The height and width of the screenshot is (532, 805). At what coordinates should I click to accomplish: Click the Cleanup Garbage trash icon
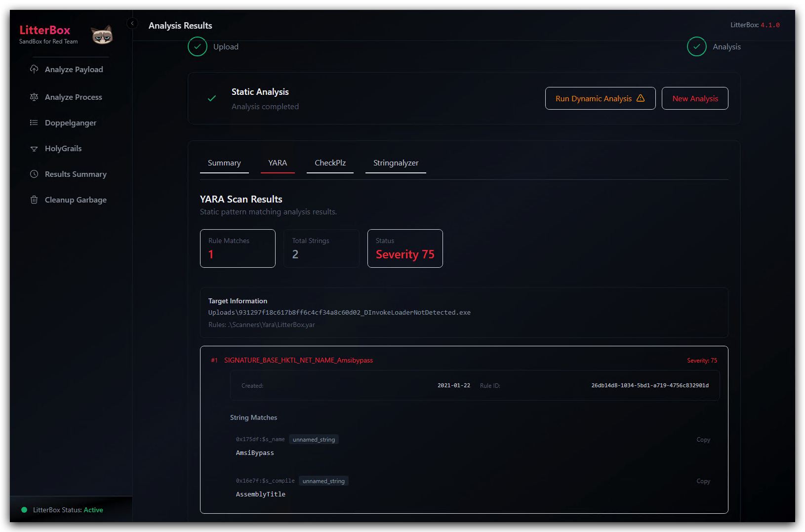tap(34, 200)
